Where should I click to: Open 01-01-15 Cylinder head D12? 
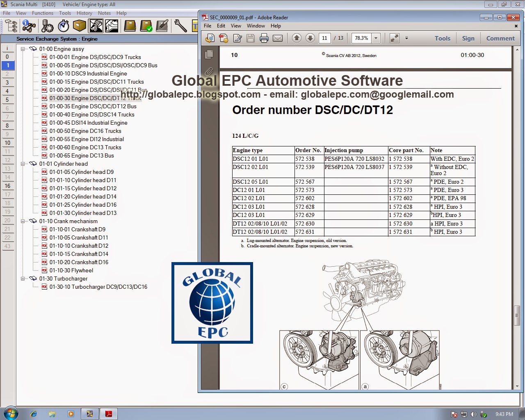83,188
